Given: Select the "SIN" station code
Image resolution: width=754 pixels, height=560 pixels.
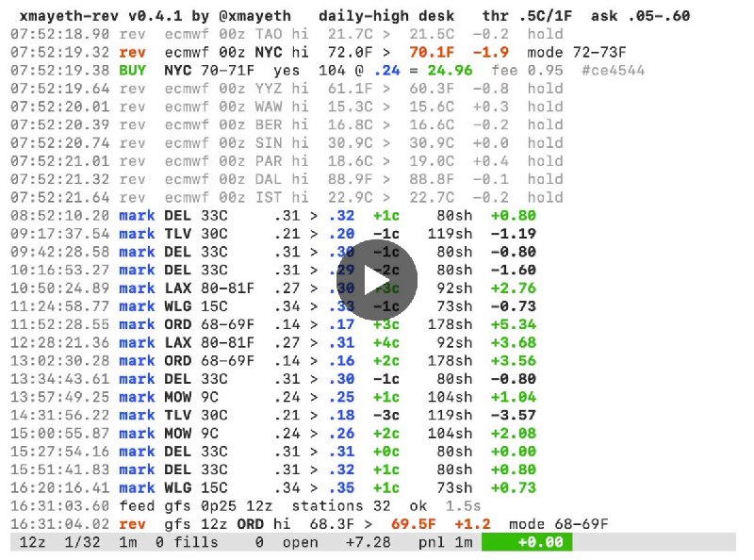Looking at the screenshot, I should 269,143.
